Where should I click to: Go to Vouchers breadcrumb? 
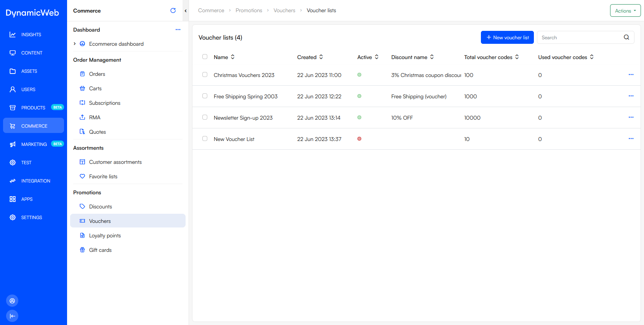point(284,11)
